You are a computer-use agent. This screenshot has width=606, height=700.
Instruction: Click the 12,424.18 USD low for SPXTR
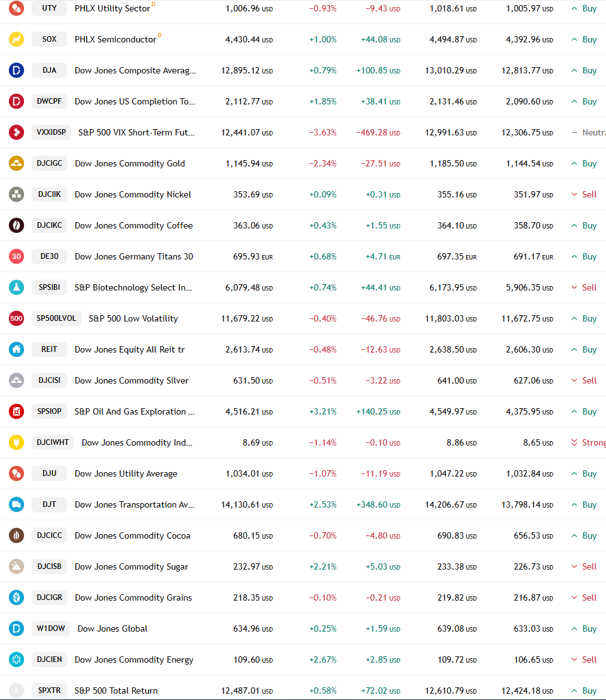[527, 691]
